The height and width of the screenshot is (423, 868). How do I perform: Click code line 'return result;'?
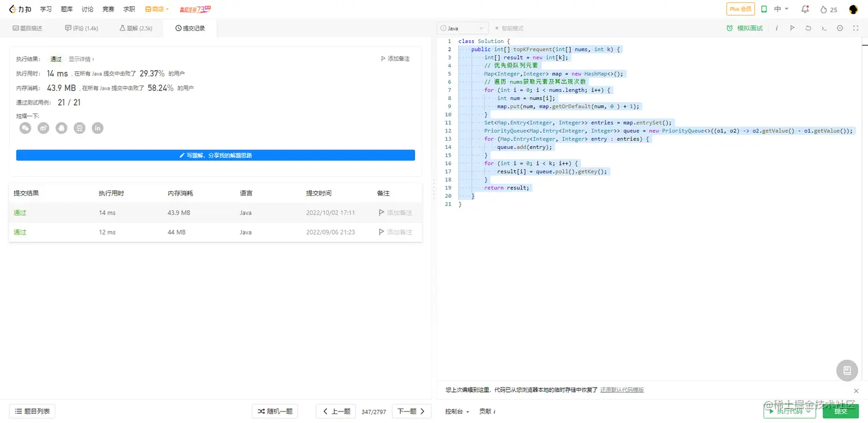tap(508, 188)
